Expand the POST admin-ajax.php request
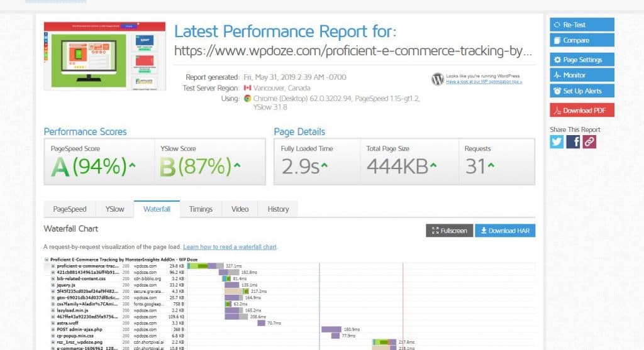The width and height of the screenshot is (644, 350). [53, 329]
